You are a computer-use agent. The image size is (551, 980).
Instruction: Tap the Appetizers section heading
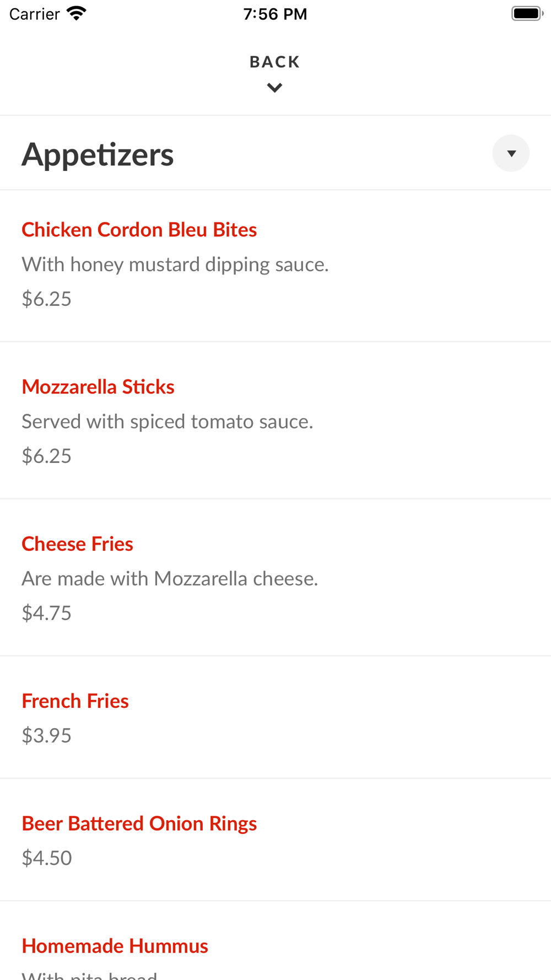(x=98, y=154)
